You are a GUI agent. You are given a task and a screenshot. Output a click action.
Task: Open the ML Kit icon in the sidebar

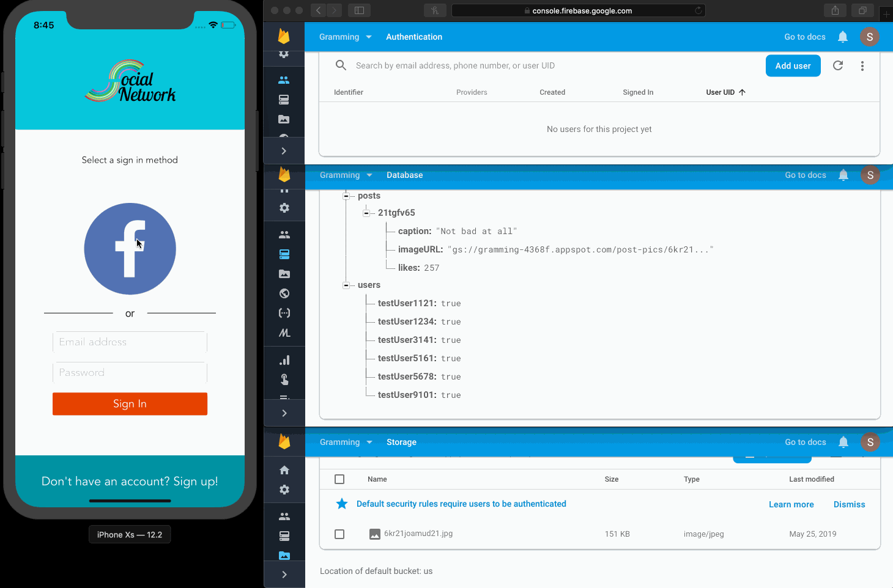[x=284, y=333]
